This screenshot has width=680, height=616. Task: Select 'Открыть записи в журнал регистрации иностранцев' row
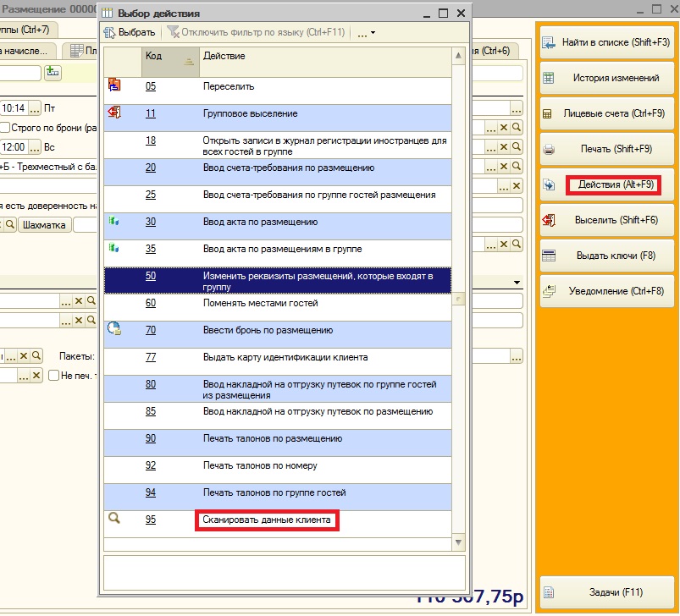(x=278, y=145)
